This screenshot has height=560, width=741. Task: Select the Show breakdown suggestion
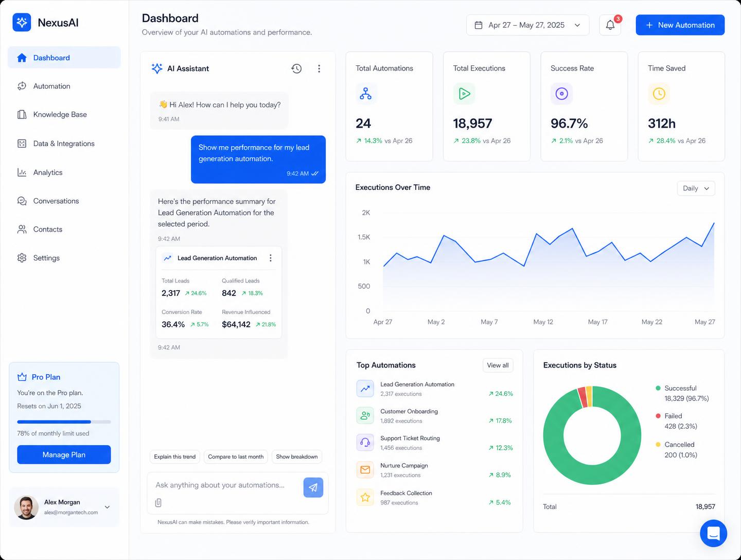(x=297, y=457)
